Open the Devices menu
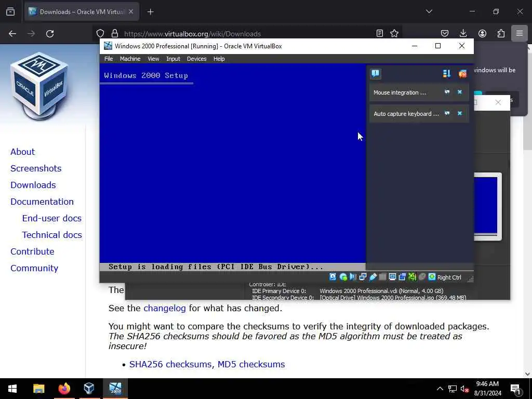Viewport: 532px width, 399px height. [197, 59]
